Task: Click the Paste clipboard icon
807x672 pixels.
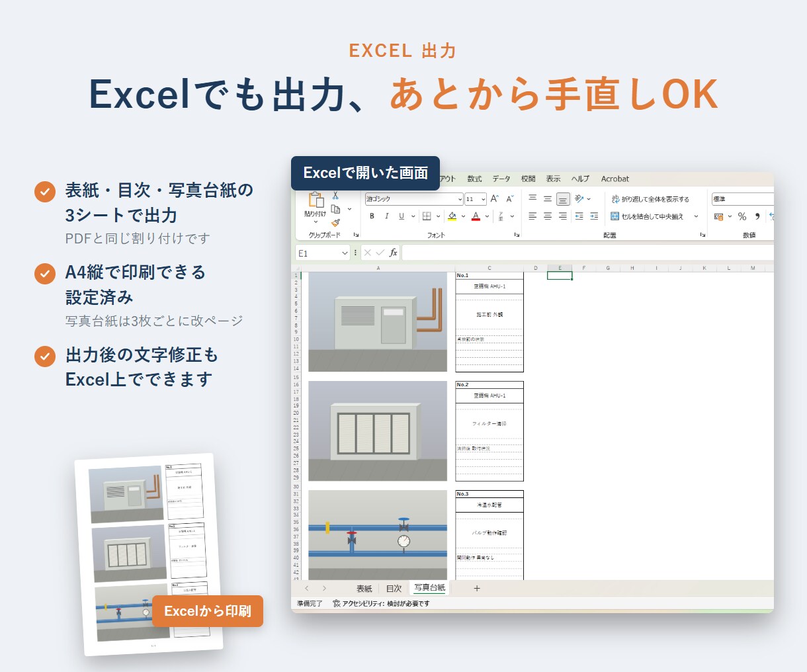Action: [316, 199]
